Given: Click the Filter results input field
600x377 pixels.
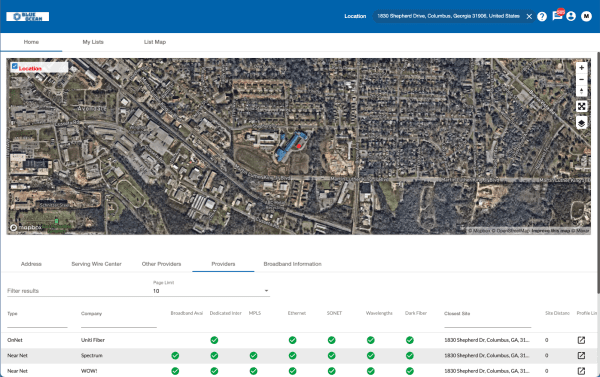Looking at the screenshot, I should pyautogui.click(x=80, y=291).
